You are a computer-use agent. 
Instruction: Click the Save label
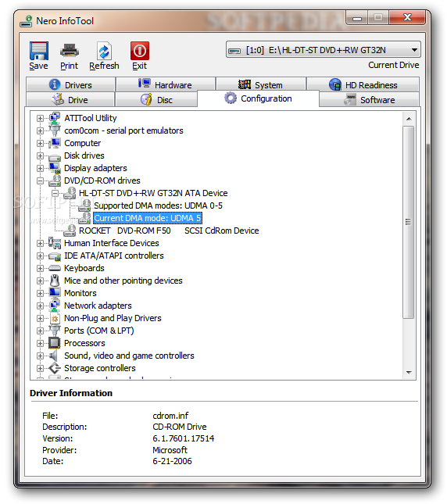click(x=38, y=66)
